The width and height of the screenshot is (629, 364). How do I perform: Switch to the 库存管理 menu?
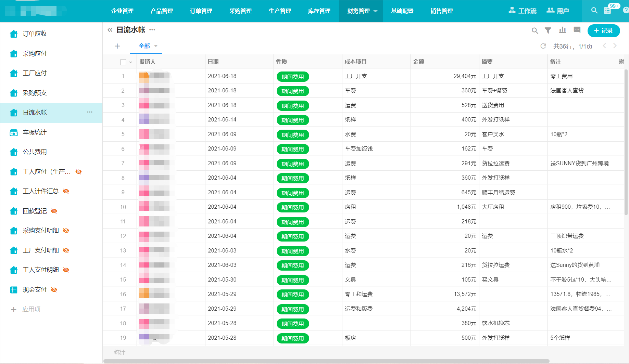pyautogui.click(x=319, y=11)
